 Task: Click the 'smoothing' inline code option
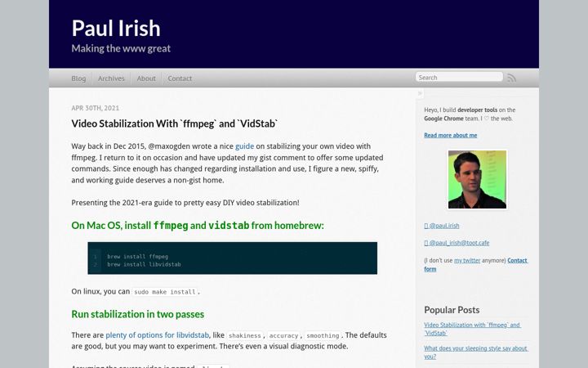pyautogui.click(x=323, y=336)
